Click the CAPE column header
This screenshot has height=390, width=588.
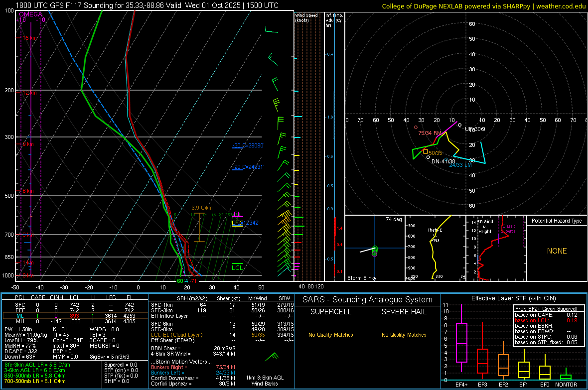tap(38, 297)
